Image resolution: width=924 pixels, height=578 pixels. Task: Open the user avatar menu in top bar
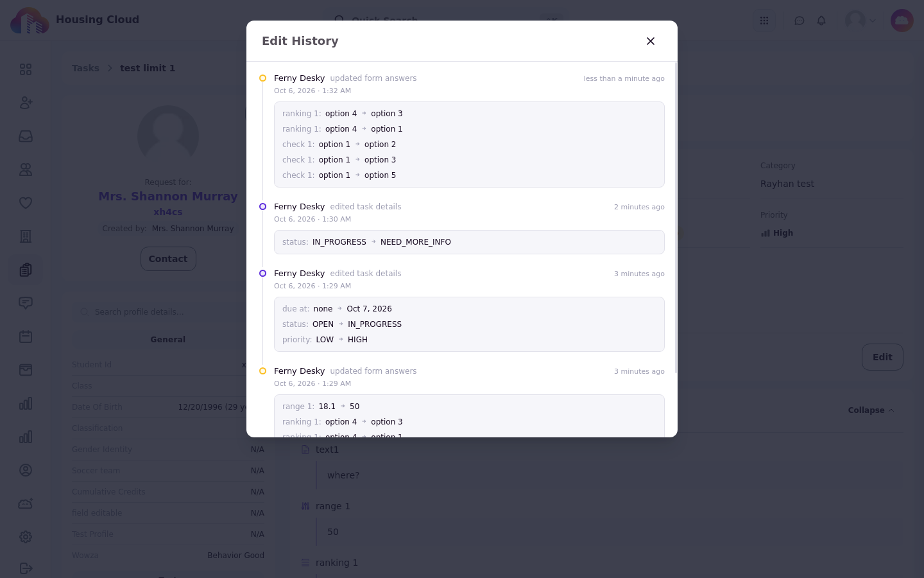tap(860, 21)
